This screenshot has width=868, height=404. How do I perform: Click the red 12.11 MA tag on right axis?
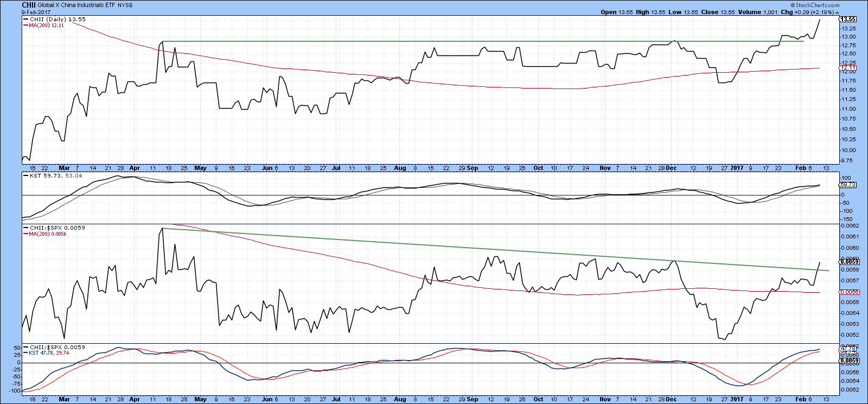[x=847, y=68]
